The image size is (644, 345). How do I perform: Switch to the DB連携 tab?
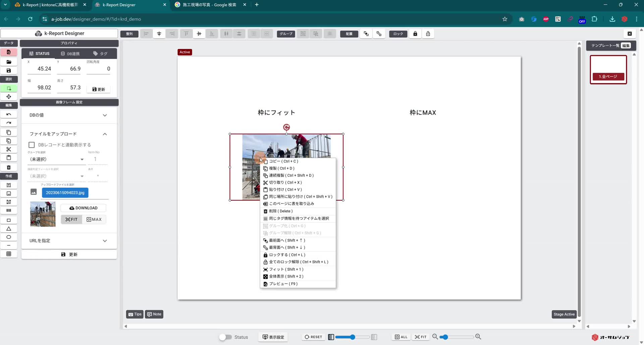70,53
